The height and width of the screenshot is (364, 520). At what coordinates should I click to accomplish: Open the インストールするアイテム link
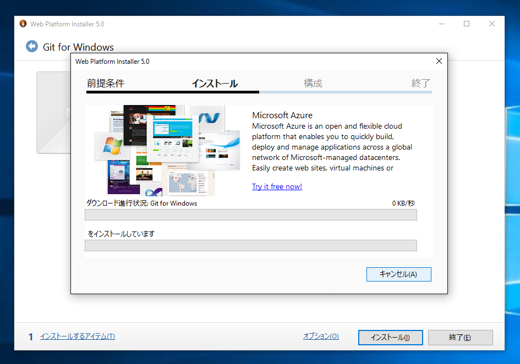[78, 336]
